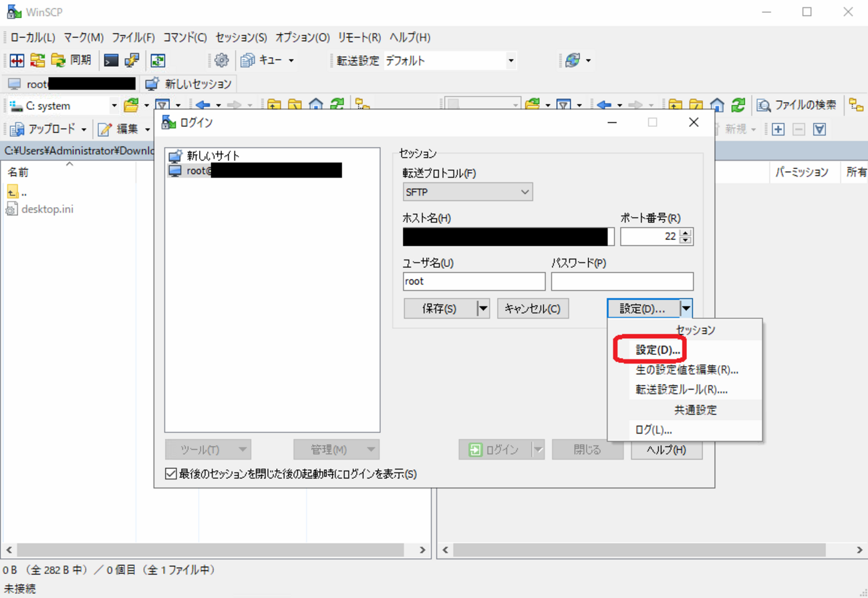Click the local panel filter icon

[x=162, y=106]
